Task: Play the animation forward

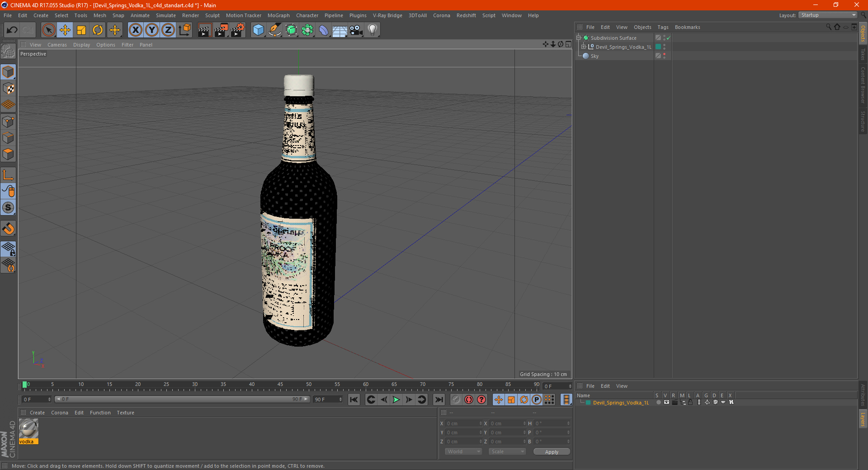Action: 396,399
